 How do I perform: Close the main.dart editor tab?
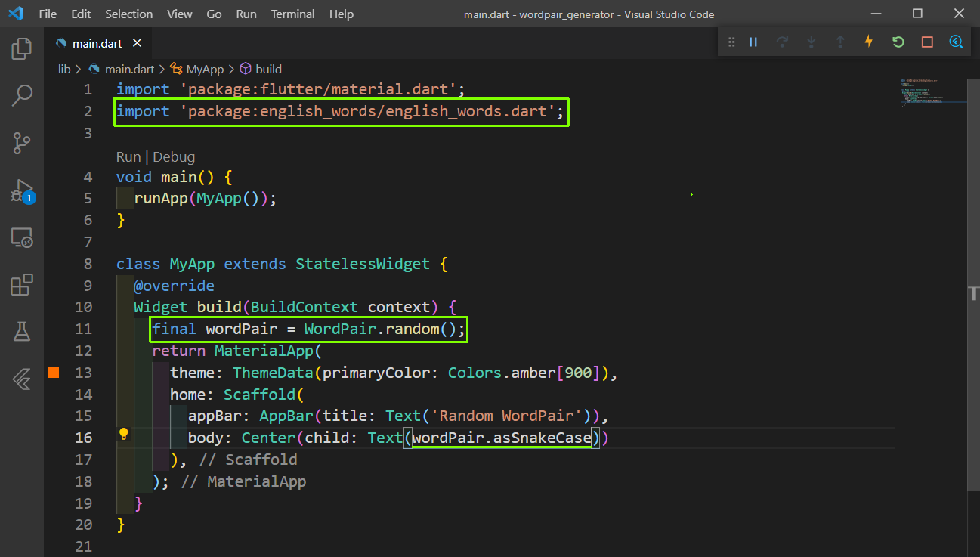point(137,44)
